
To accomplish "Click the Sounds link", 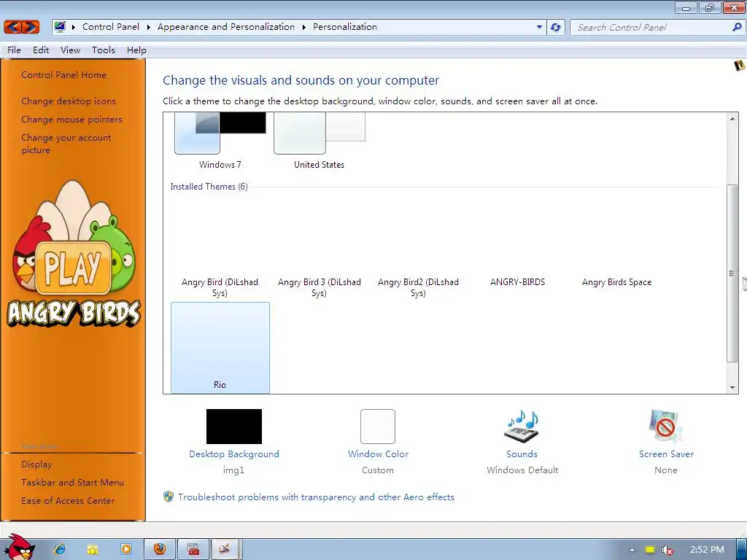I will click(522, 454).
